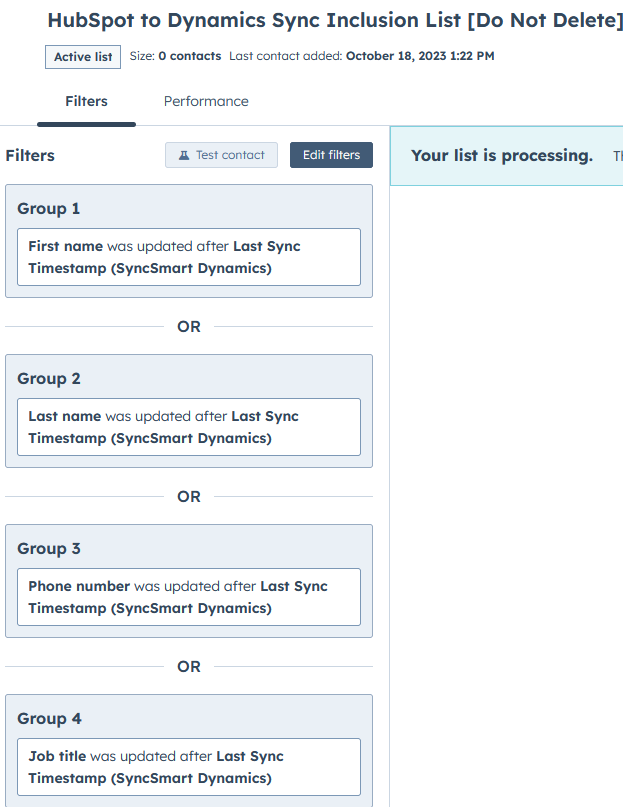
Task: Click the Your list is processing banner
Action: (x=507, y=155)
